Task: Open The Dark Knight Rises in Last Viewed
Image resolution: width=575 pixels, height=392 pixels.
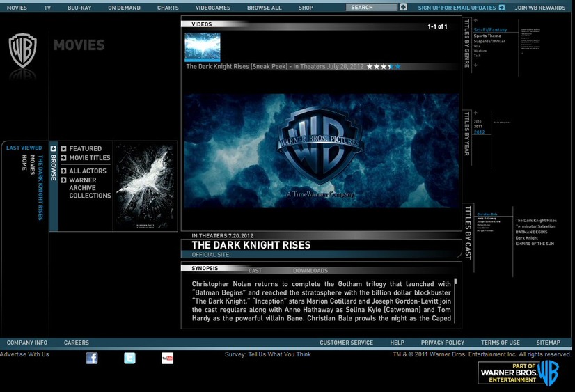Action: coord(40,187)
